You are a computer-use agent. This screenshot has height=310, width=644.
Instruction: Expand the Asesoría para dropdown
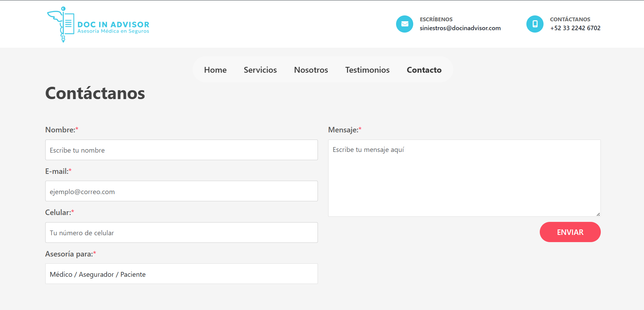pyautogui.click(x=181, y=274)
